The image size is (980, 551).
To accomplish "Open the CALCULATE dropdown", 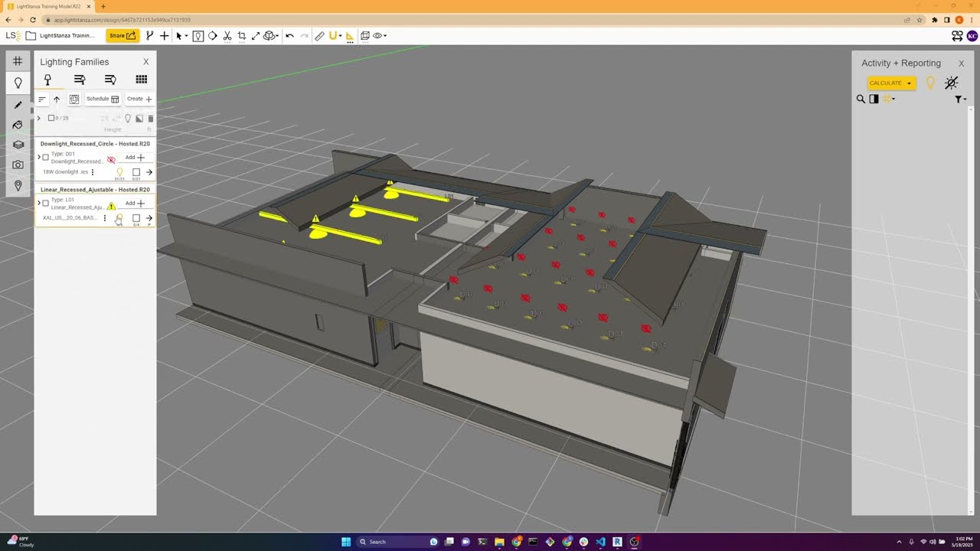I will pyautogui.click(x=909, y=83).
